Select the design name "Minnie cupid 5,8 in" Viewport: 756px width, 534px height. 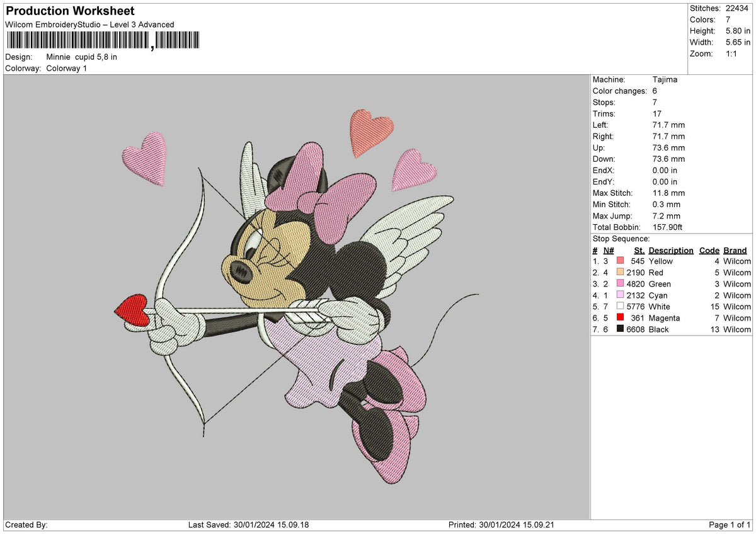coord(82,57)
